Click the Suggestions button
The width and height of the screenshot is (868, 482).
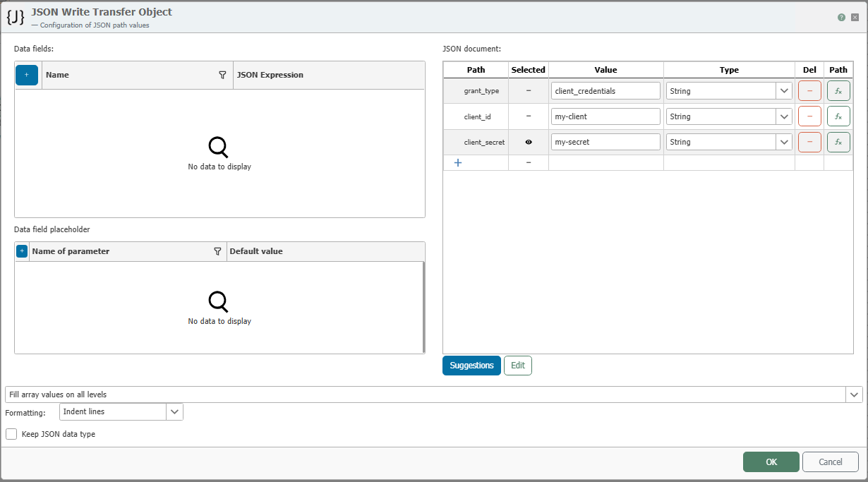(471, 366)
